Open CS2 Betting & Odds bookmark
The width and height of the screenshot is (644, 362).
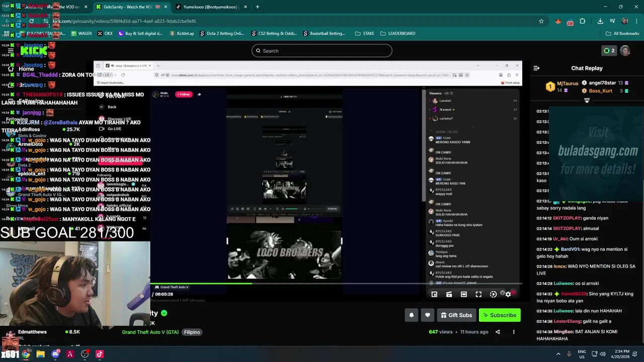274,34
